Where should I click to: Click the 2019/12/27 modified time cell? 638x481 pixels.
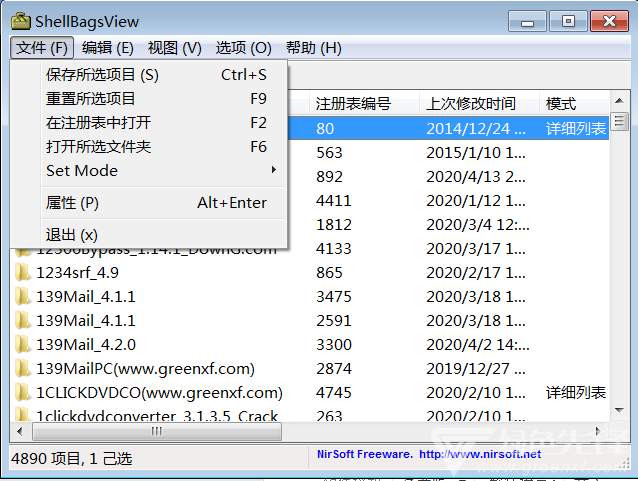[x=476, y=369]
